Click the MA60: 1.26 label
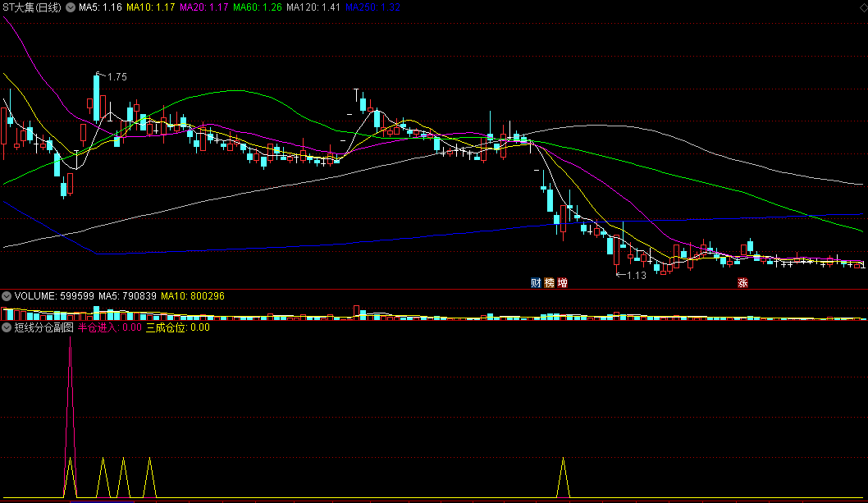The height and width of the screenshot is (503, 868). click(258, 7)
